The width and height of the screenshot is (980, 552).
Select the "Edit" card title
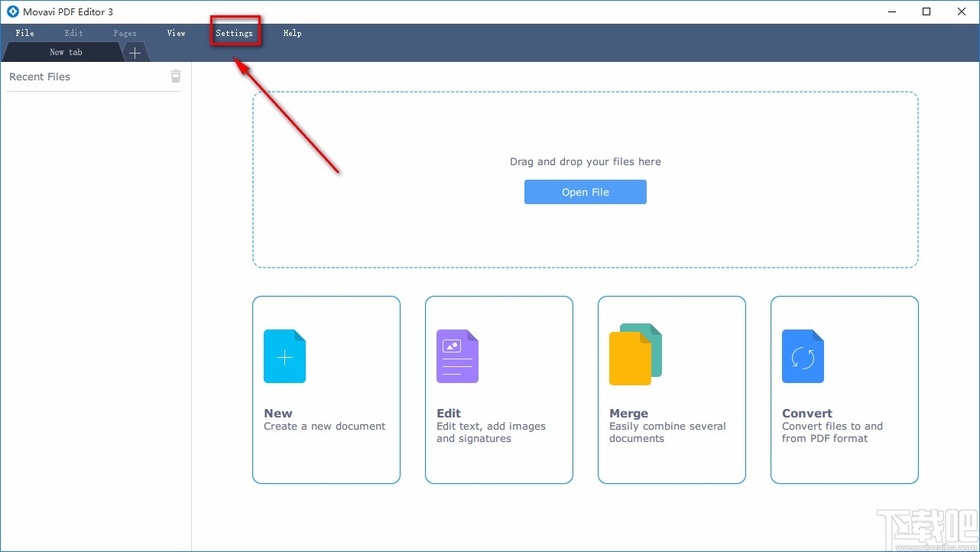[x=449, y=413]
